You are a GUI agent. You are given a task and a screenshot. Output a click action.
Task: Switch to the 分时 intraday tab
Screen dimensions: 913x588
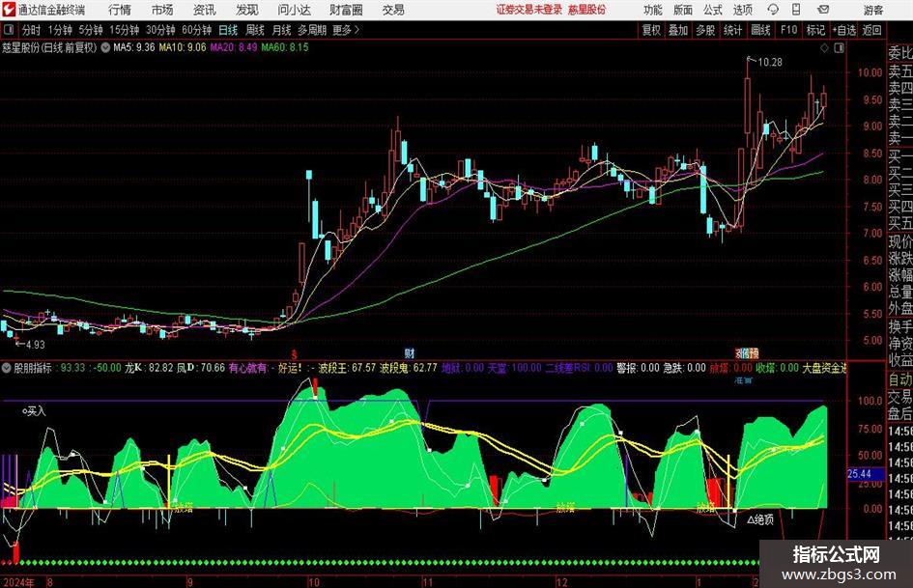32,30
